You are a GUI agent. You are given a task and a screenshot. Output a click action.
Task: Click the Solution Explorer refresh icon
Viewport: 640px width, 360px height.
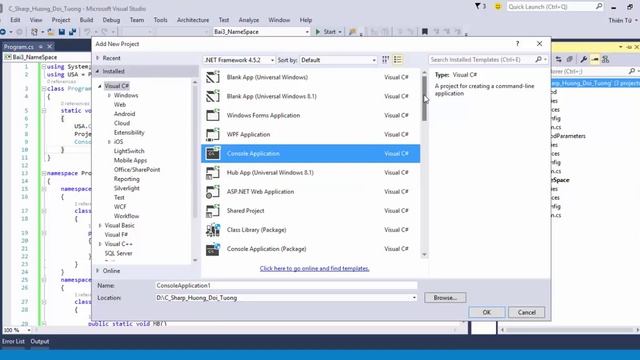point(558,60)
